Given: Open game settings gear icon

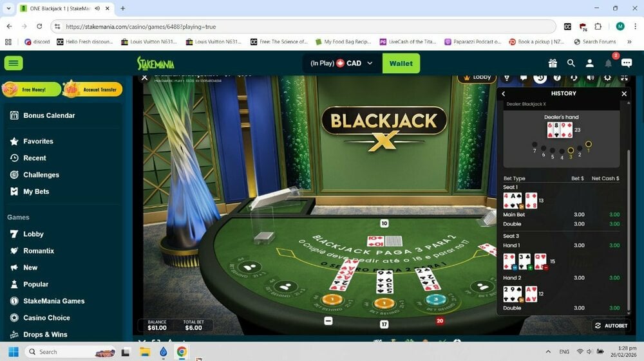Looking at the screenshot, I should (x=607, y=78).
